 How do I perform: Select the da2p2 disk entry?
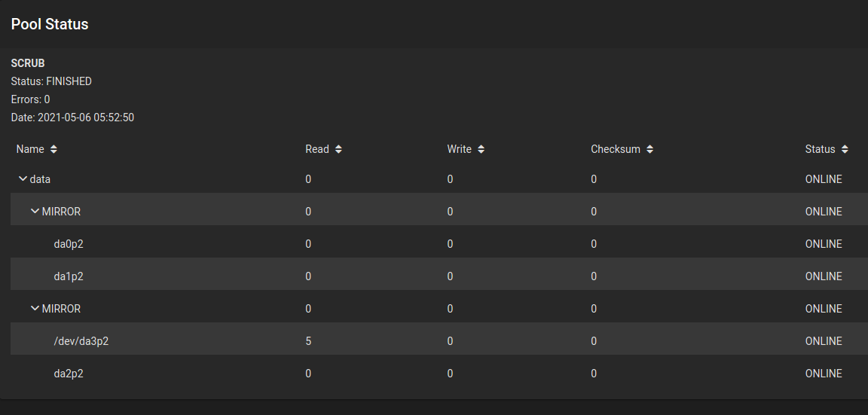[x=439, y=374]
